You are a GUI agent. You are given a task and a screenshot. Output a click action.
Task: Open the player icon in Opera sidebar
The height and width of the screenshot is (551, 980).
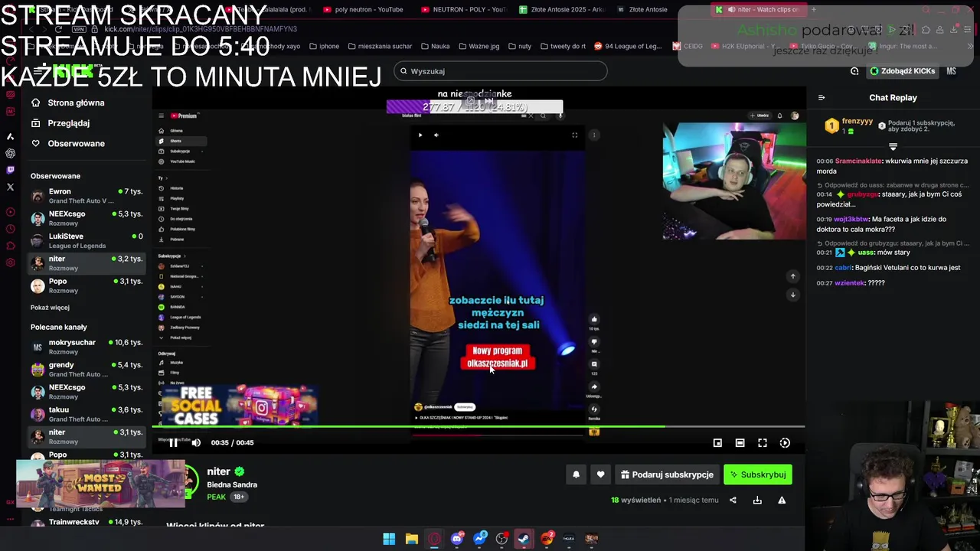(10, 212)
